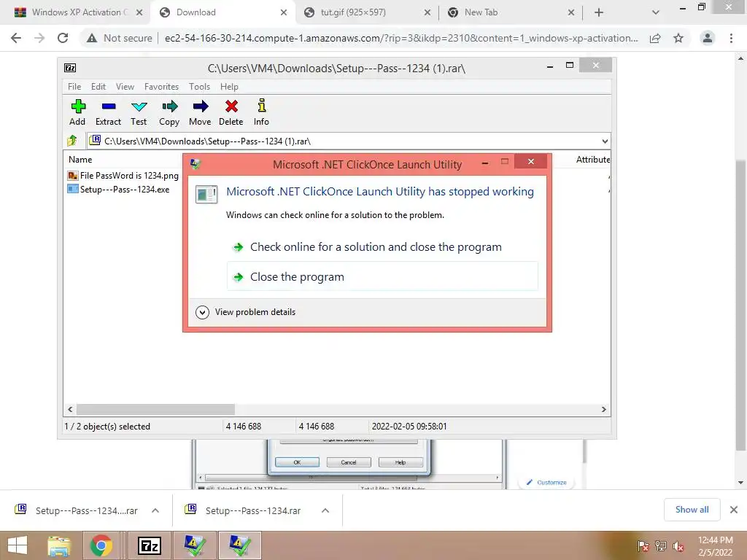Click the 7-Zip path input field

[x=348, y=141]
